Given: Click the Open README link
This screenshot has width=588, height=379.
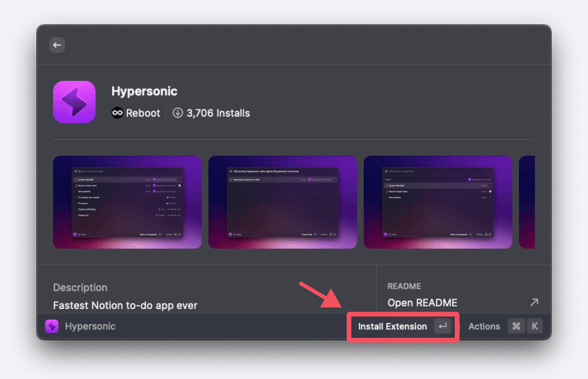Looking at the screenshot, I should 422,303.
